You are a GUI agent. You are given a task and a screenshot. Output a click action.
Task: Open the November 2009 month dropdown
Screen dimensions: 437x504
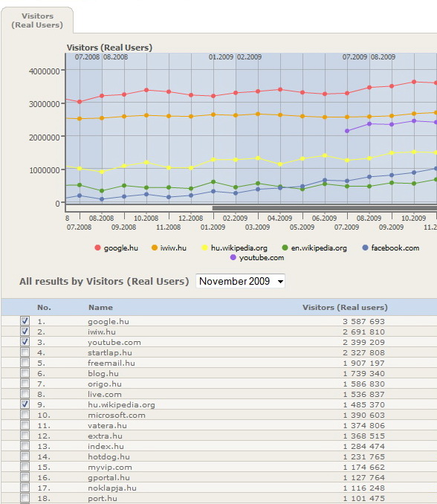coord(240,281)
